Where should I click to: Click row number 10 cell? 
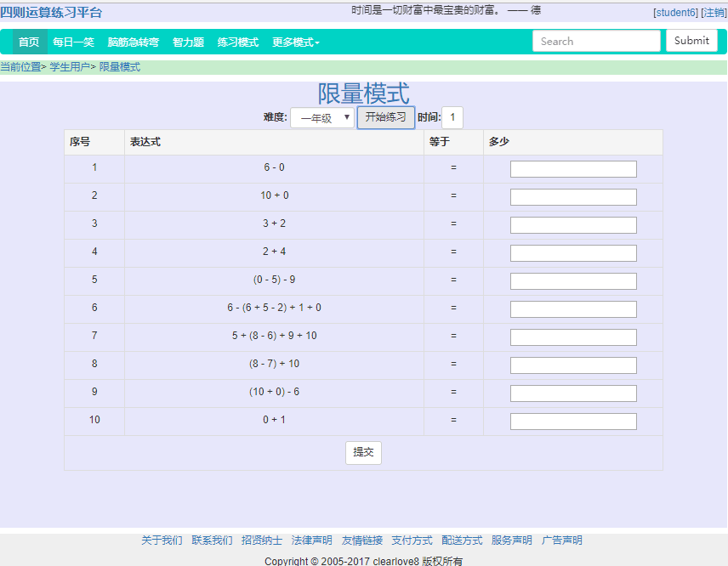(94, 420)
